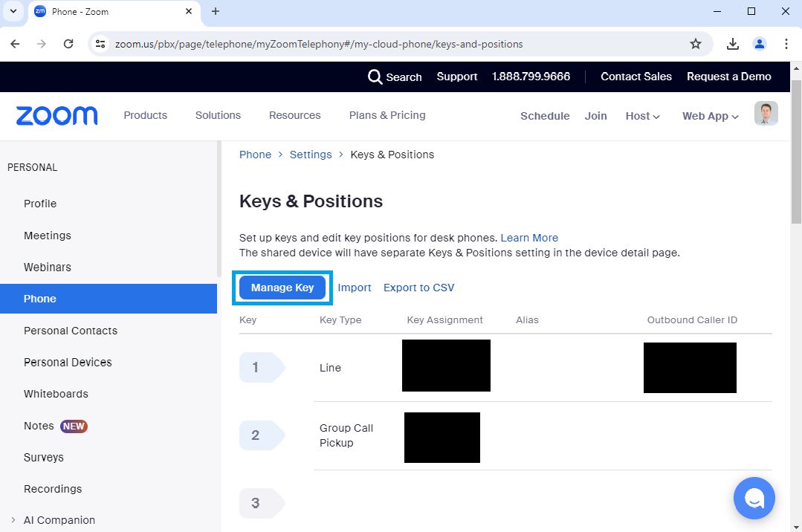This screenshot has height=532, width=802.
Task: Open the Search magnifier in top bar
Action: (x=375, y=77)
